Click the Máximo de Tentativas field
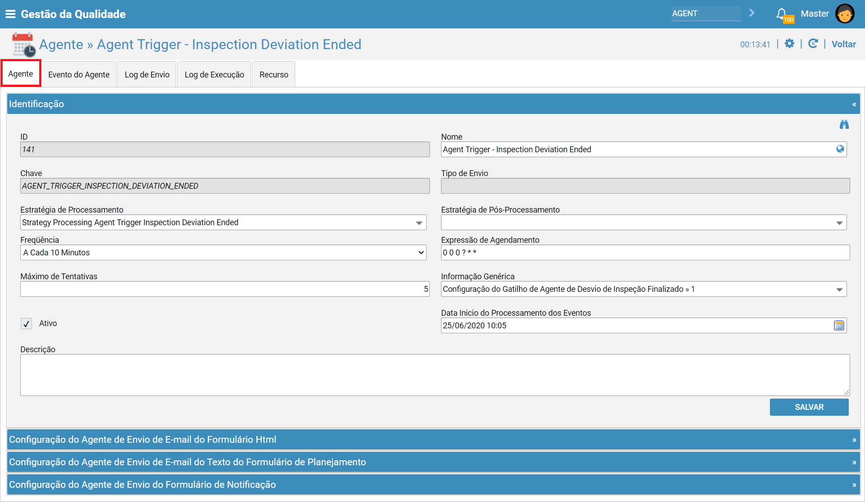The image size is (865, 504). [x=225, y=289]
